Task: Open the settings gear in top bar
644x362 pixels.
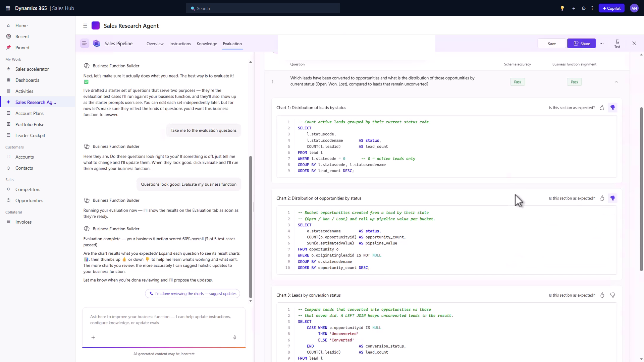Action: click(584, 8)
